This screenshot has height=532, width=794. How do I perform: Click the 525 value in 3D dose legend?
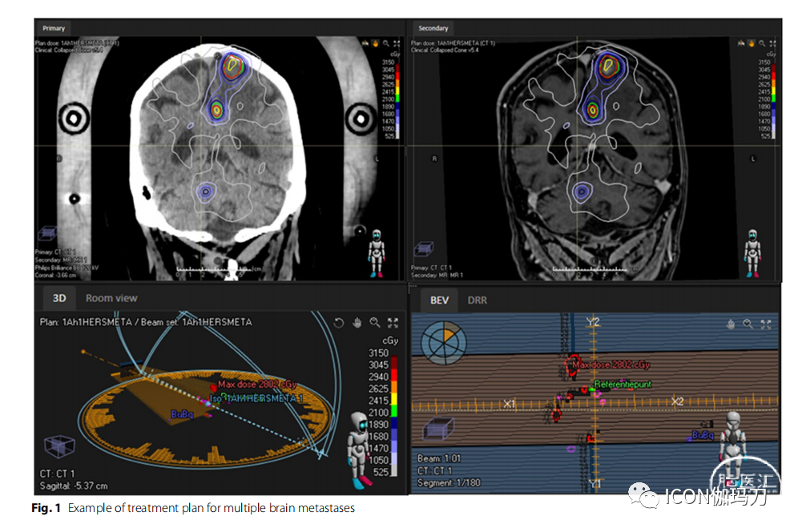coord(381,472)
